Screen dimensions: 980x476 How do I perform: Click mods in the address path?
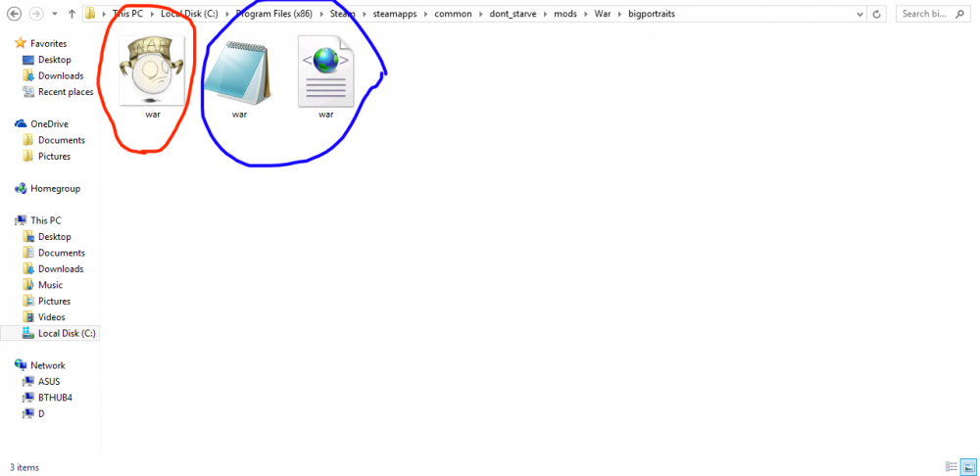565,14
